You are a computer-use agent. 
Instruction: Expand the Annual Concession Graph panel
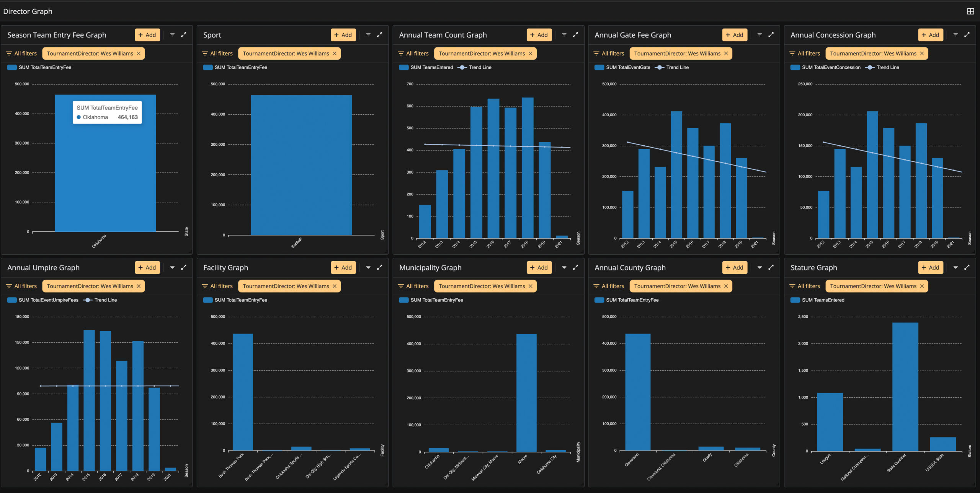tap(967, 35)
